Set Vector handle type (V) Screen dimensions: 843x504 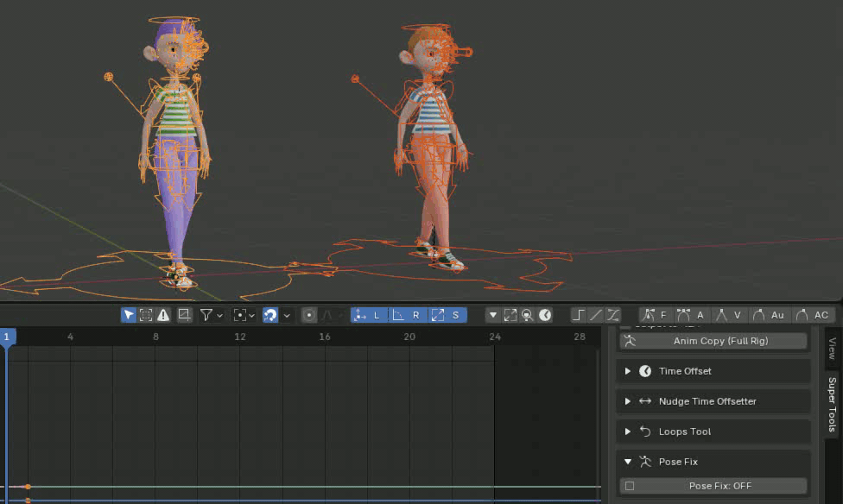click(x=729, y=315)
